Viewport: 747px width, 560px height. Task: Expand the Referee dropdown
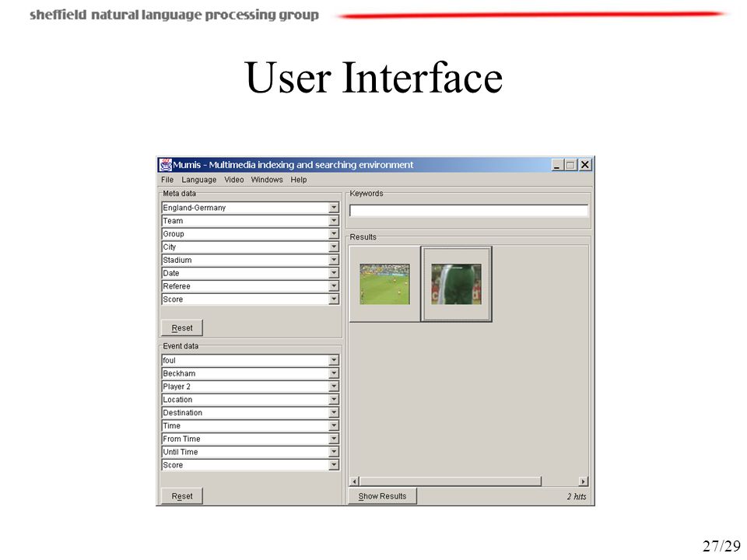tap(334, 286)
